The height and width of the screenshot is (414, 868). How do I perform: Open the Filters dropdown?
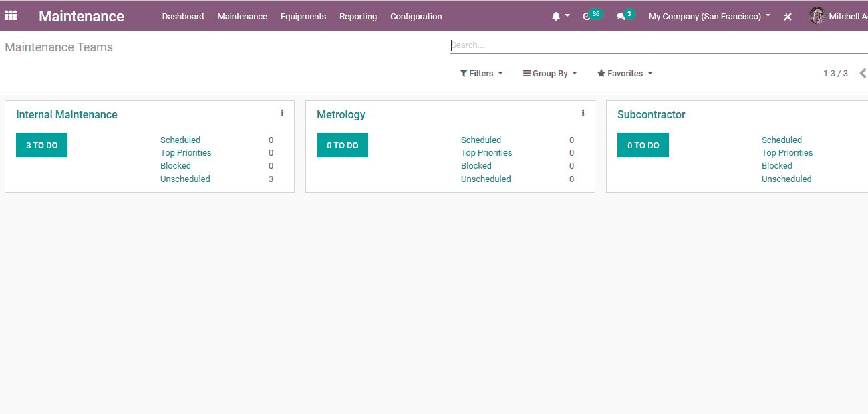click(x=481, y=74)
